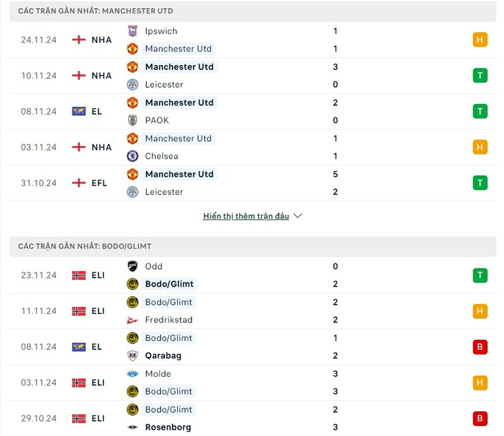Expand more matches via 'Hiển thị thêm trận đấu'
Image resolution: width=504 pixels, height=436 pixels.
point(246,216)
